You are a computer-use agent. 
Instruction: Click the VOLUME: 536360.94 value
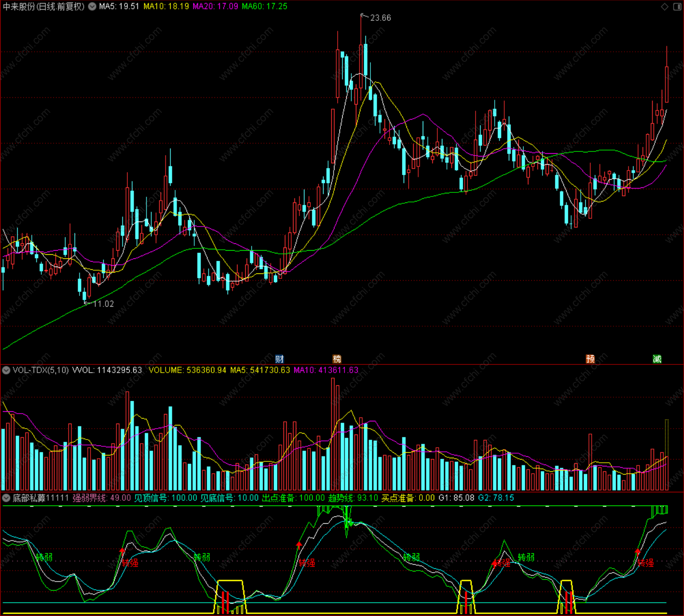(187, 370)
